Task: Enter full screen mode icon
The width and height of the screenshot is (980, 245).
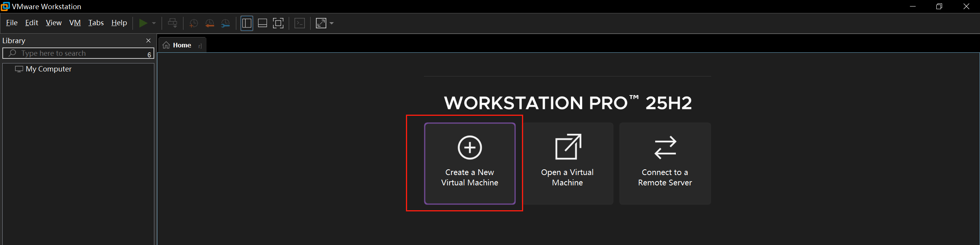Action: tap(278, 23)
